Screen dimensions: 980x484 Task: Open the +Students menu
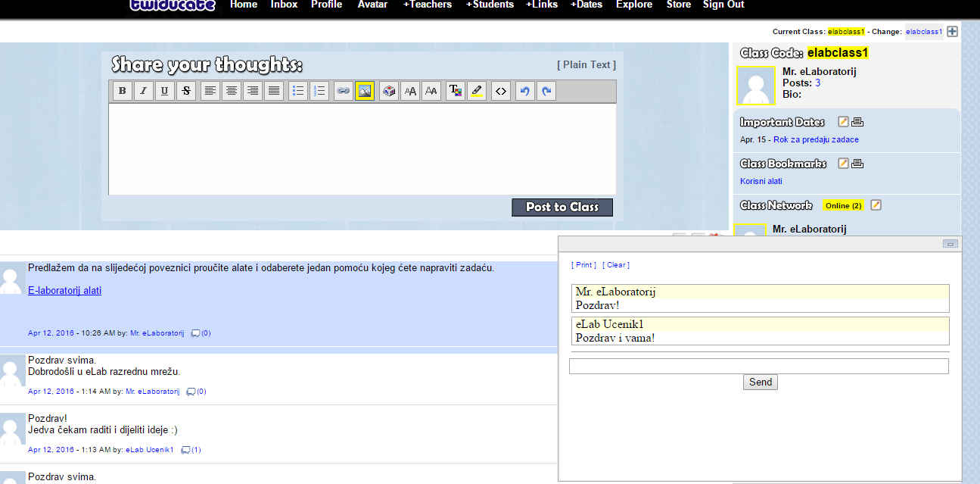pos(490,5)
